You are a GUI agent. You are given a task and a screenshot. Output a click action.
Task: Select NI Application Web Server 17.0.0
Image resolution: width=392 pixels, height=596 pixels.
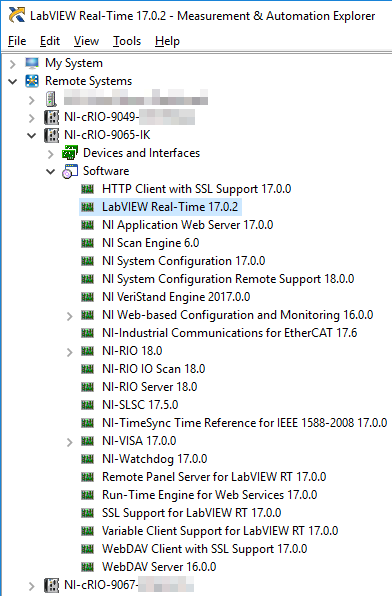[x=187, y=225]
